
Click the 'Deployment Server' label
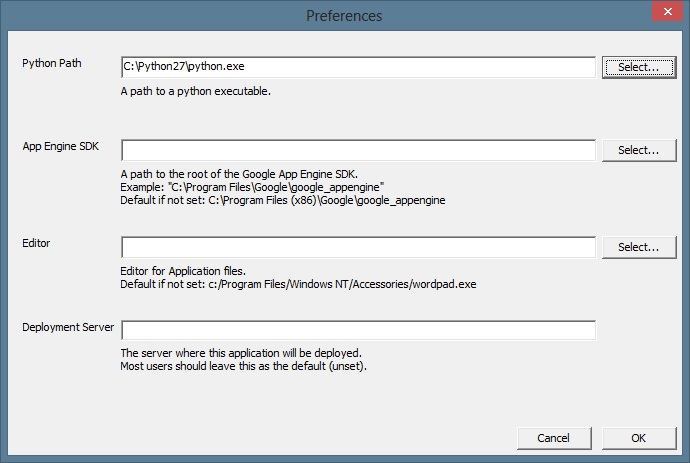[x=68, y=327]
